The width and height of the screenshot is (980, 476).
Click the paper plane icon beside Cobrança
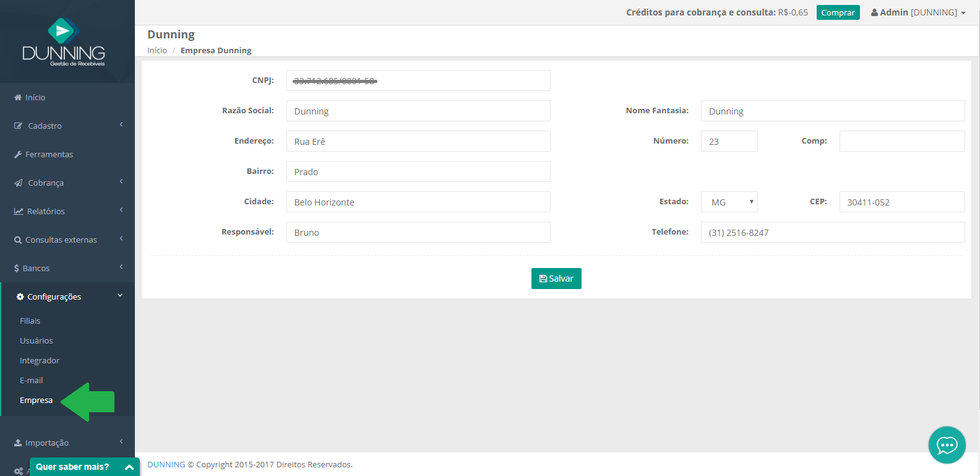(19, 183)
